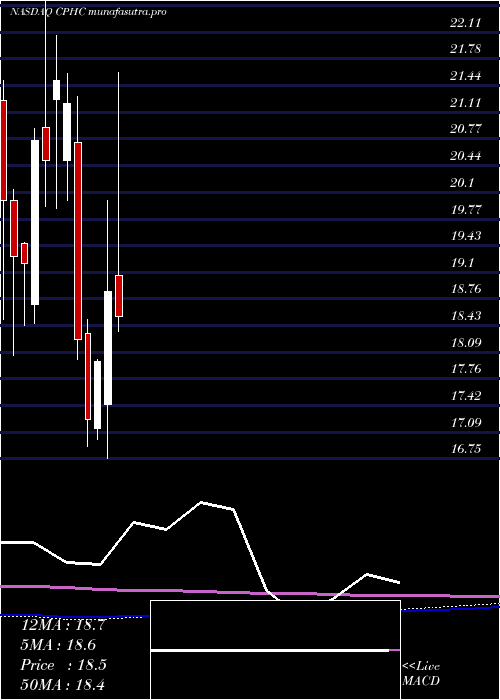Click the 5MA : 18.6 readout

58,645
